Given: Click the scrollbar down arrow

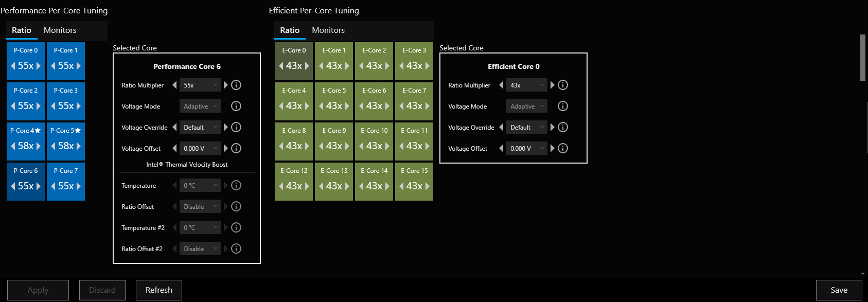Looking at the screenshot, I should pyautogui.click(x=863, y=274).
